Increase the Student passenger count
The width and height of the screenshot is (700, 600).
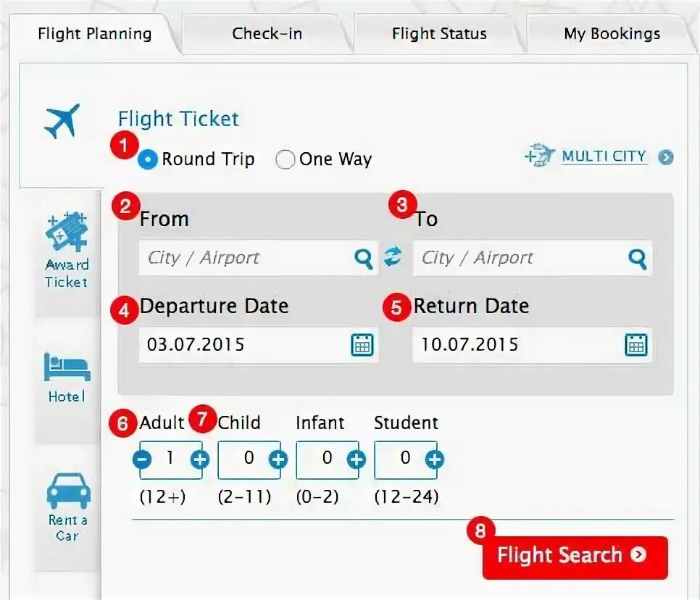click(x=434, y=460)
